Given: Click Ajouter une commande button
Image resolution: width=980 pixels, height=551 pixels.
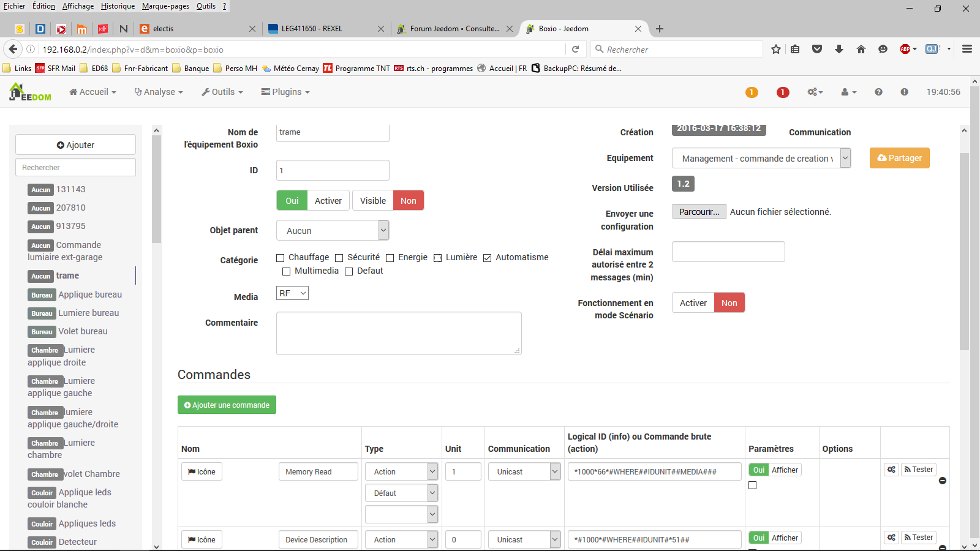Looking at the screenshot, I should pos(227,405).
